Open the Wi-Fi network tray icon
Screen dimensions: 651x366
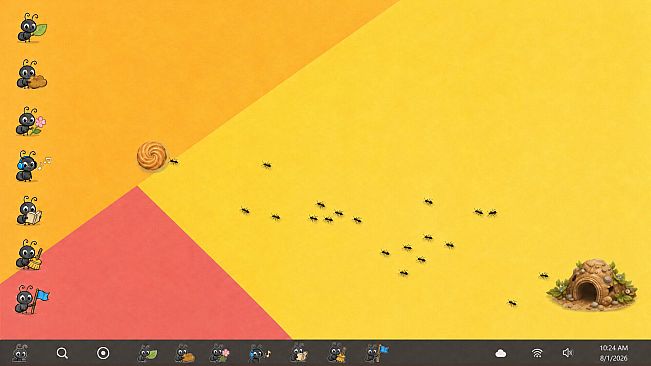pos(537,353)
